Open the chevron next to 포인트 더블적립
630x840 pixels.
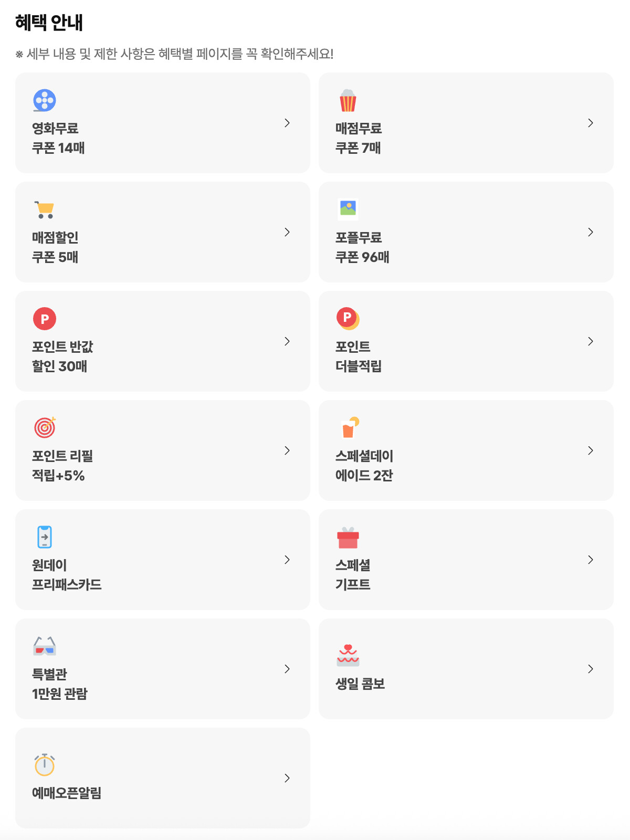tap(591, 341)
